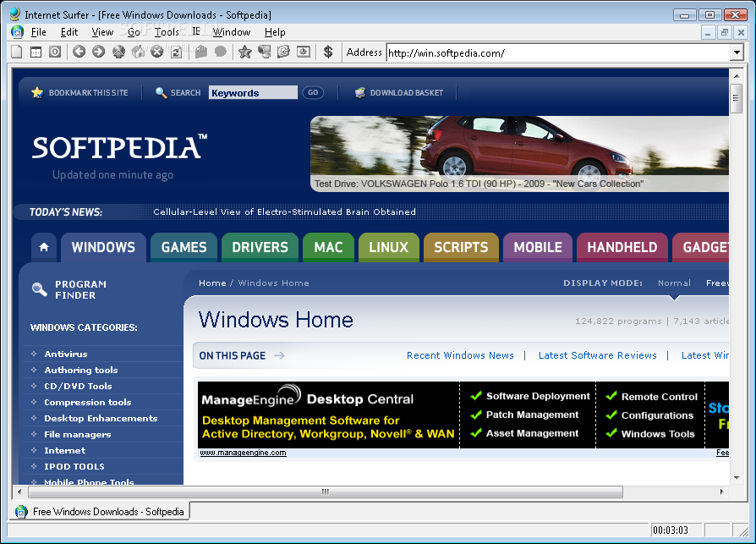
Task: Choose the Normal display mode
Action: 674,283
